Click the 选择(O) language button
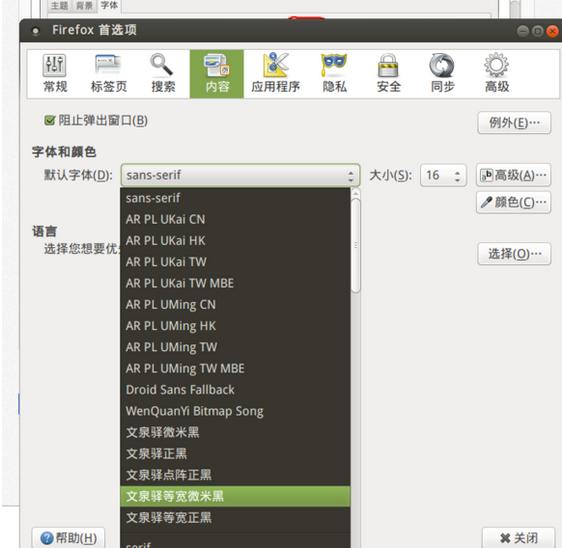Viewport: 562px width, 548px height. [x=514, y=254]
